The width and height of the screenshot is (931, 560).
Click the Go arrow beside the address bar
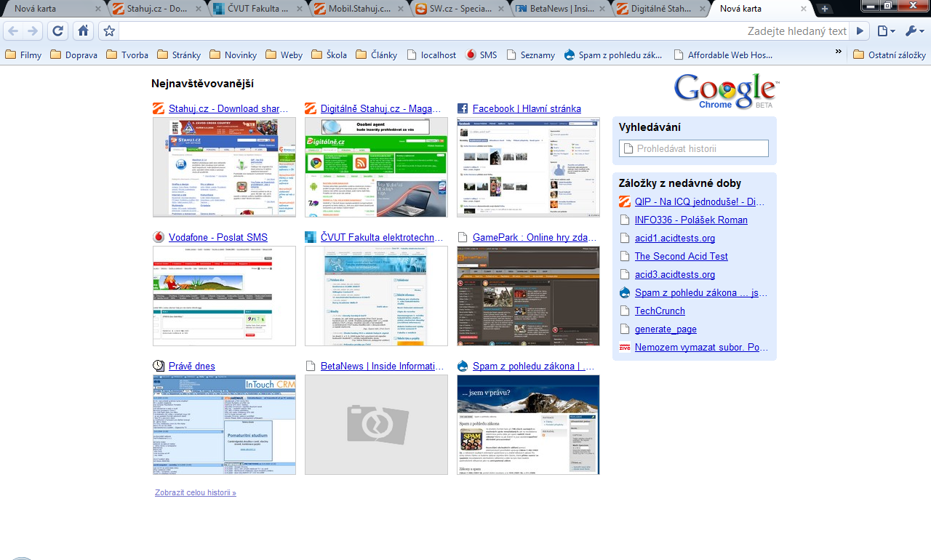pos(860,31)
